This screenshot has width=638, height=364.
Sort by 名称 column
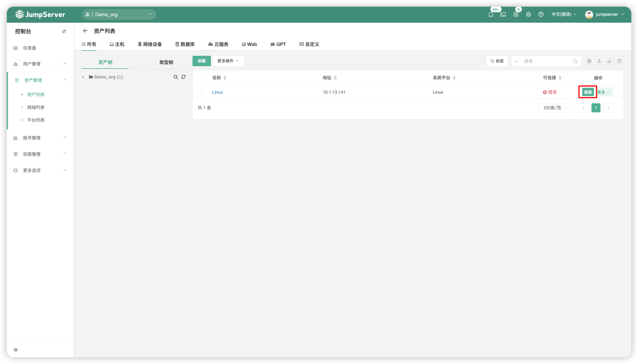coord(219,78)
